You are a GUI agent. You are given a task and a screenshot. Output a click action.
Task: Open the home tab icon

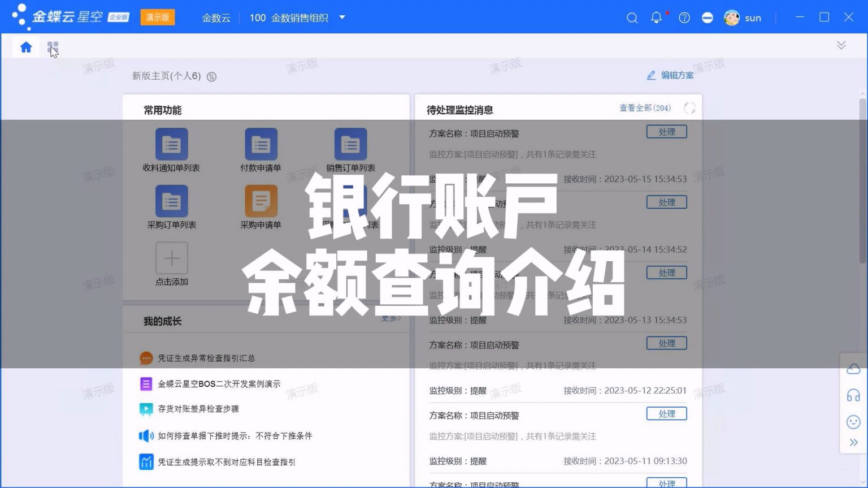[x=26, y=47]
